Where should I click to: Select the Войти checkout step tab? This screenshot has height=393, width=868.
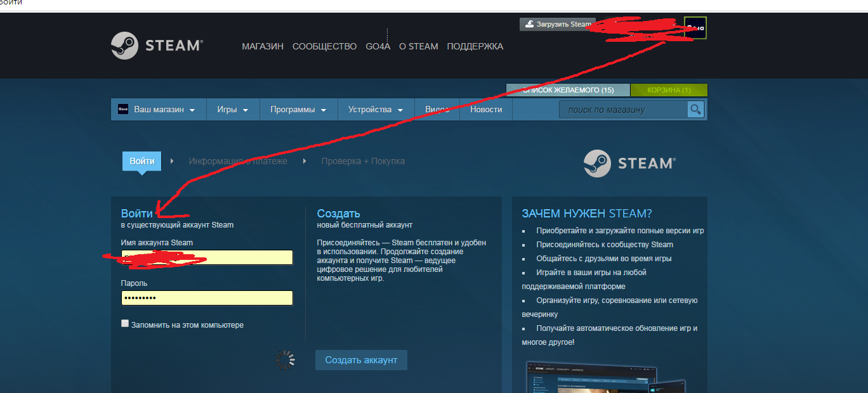(142, 161)
